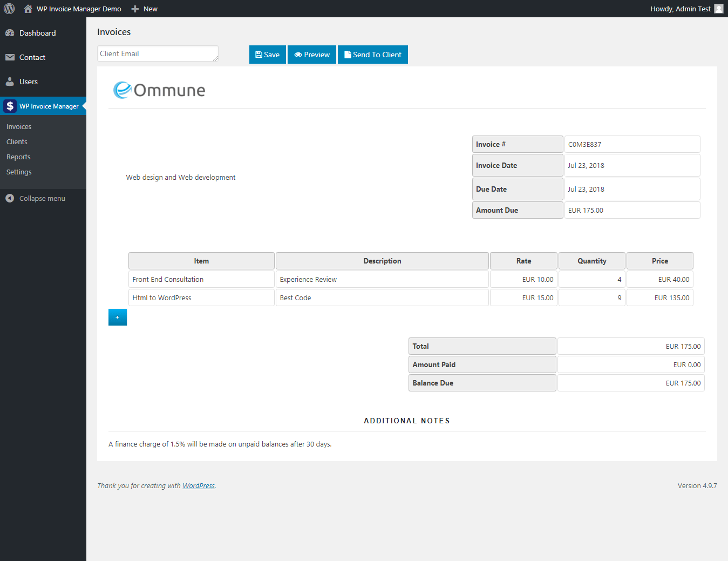The image size is (728, 561).
Task: Click the Dashboard gauge icon
Action: (x=10, y=33)
